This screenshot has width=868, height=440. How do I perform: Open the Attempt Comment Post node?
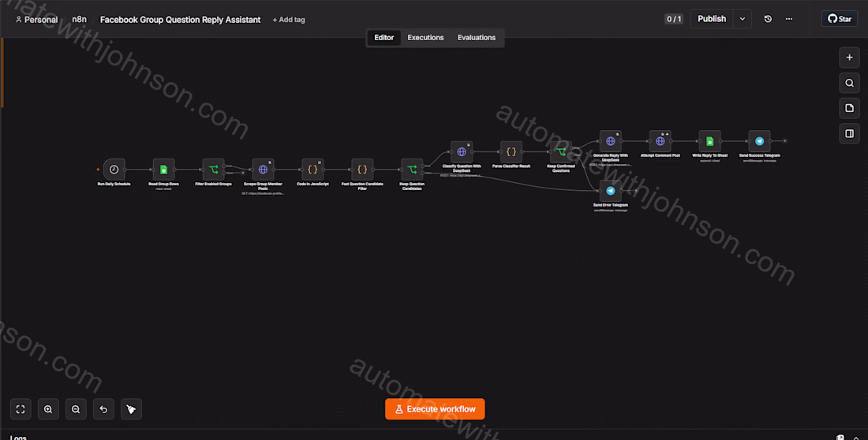660,141
